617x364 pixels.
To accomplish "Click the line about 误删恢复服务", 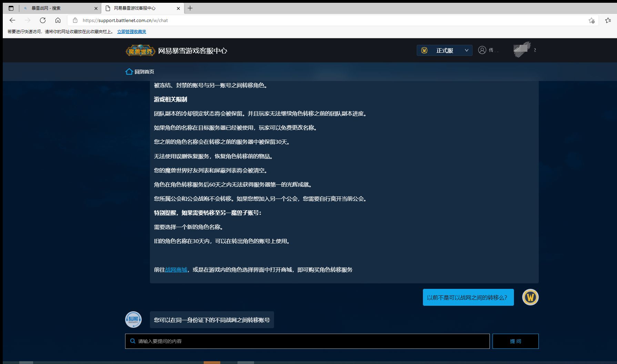I will tap(214, 156).
